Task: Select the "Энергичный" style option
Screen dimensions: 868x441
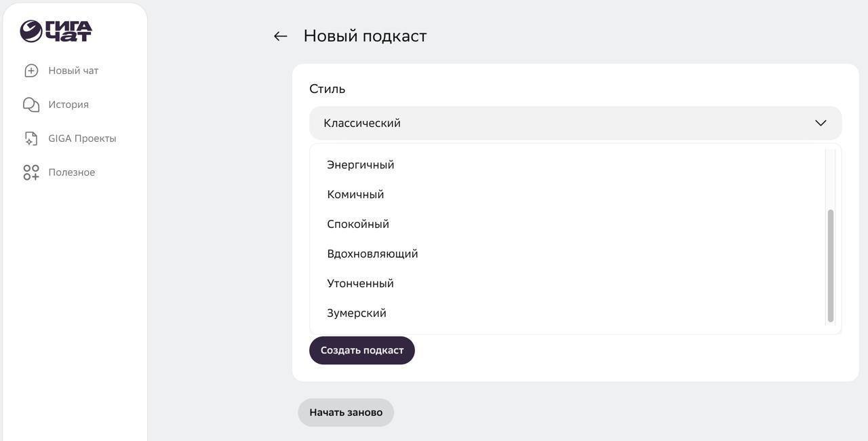Action: point(359,164)
